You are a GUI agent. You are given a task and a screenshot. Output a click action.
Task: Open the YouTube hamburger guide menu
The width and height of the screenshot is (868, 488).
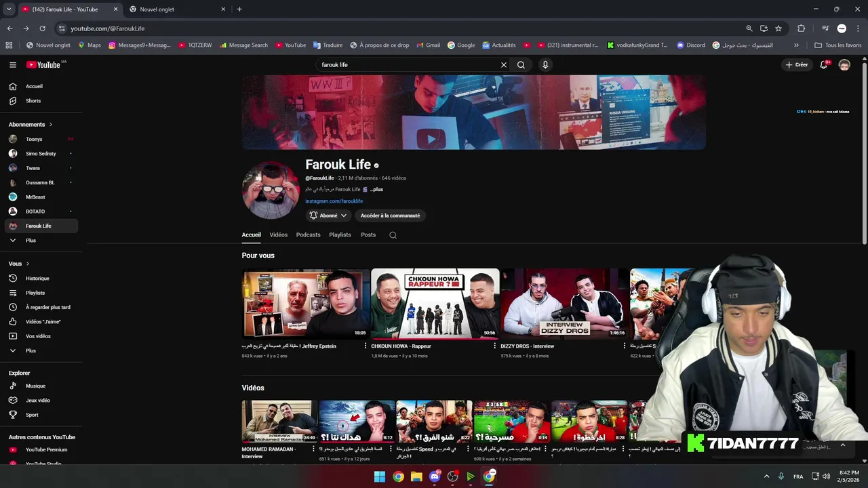[x=13, y=65]
